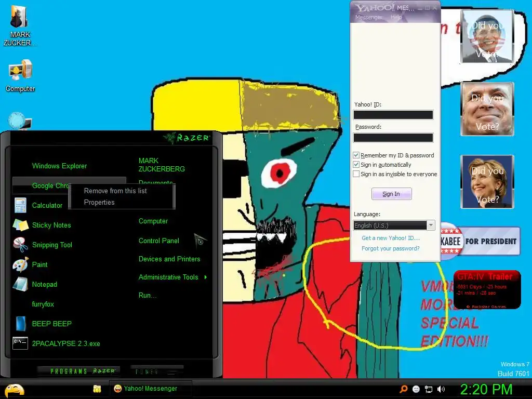Open Computer in Start menu right column
Viewport: 532px width, 399px height.
coord(153,221)
